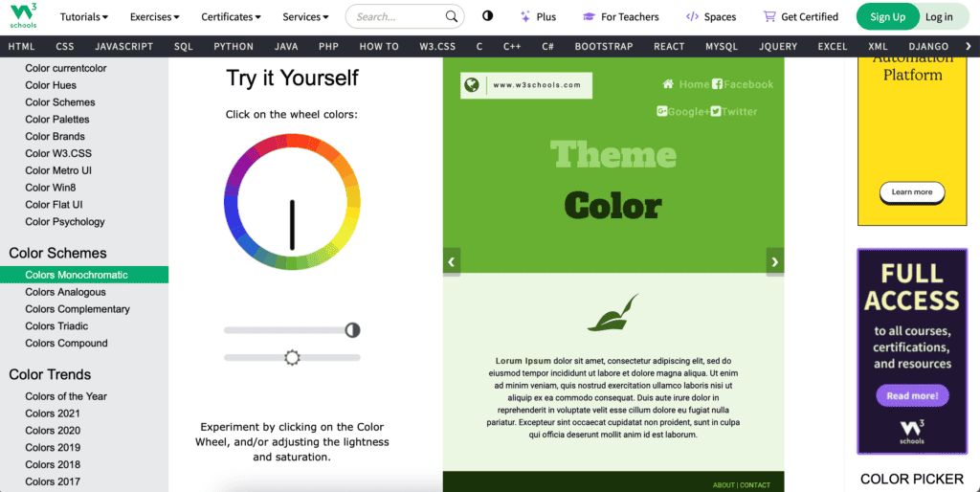This screenshot has height=492, width=980.
Task: Click CONTACT in the preview footer
Action: [755, 485]
